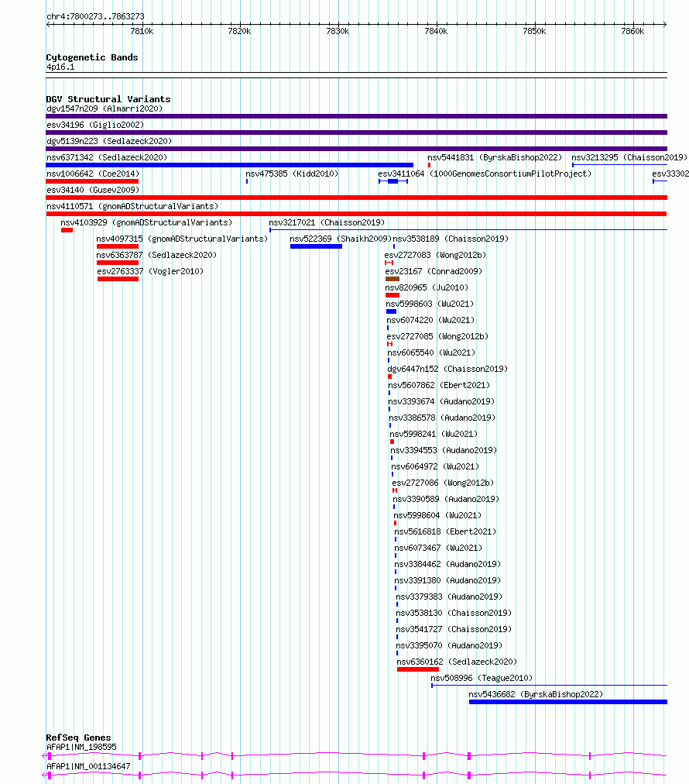
Task: Open esv2727086 (Wong2012b) label
Action: (x=443, y=483)
